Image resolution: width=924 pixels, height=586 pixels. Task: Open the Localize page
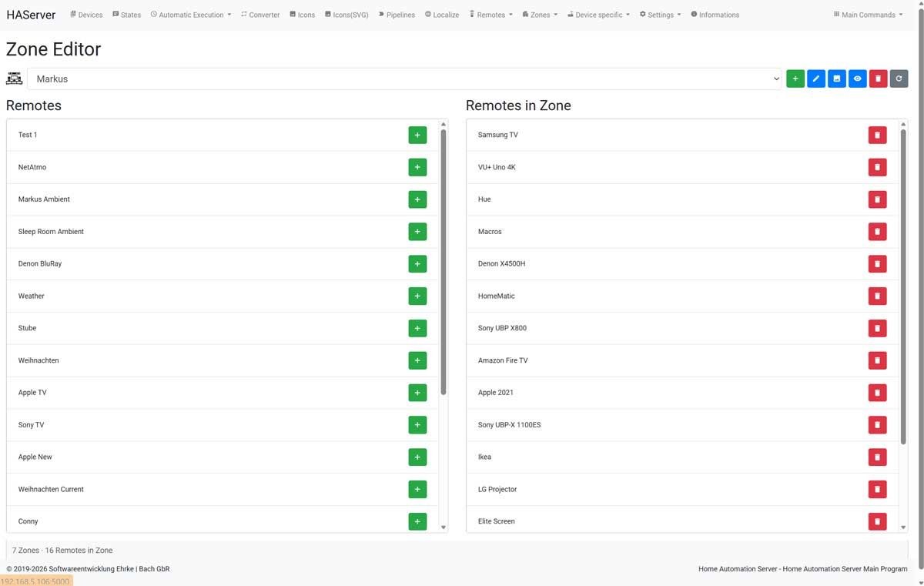[442, 15]
